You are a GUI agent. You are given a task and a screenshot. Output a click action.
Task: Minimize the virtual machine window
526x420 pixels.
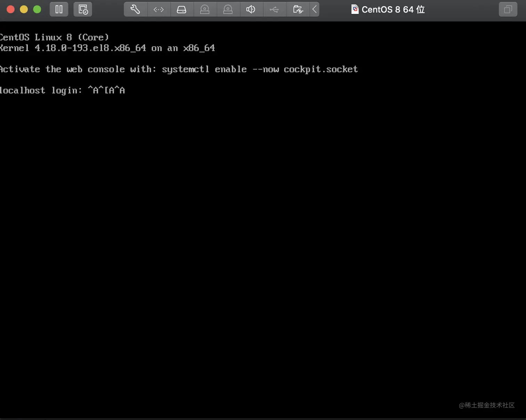[x=24, y=9]
